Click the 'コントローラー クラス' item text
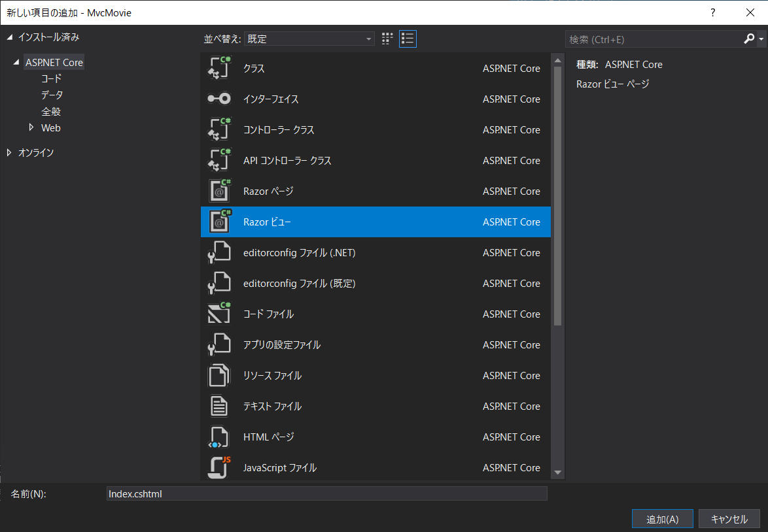Image resolution: width=768 pixels, height=532 pixels. coord(278,129)
